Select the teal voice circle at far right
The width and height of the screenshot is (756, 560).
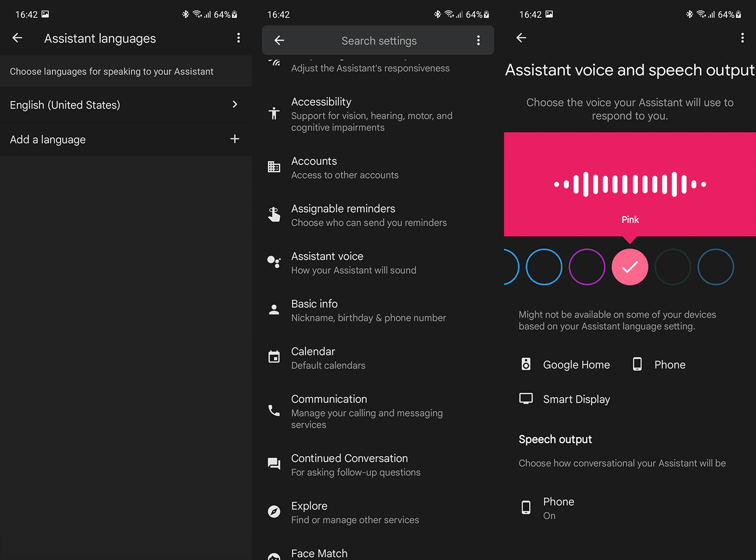[x=716, y=267]
